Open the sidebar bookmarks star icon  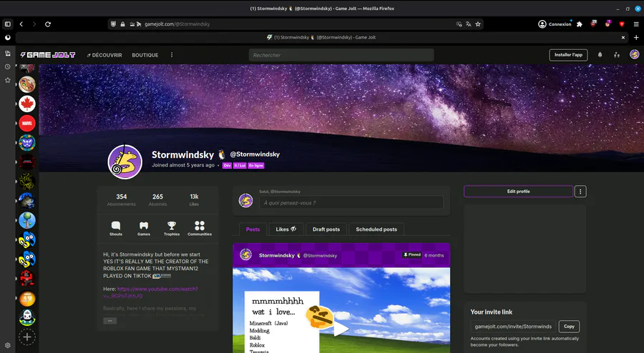[x=7, y=80]
